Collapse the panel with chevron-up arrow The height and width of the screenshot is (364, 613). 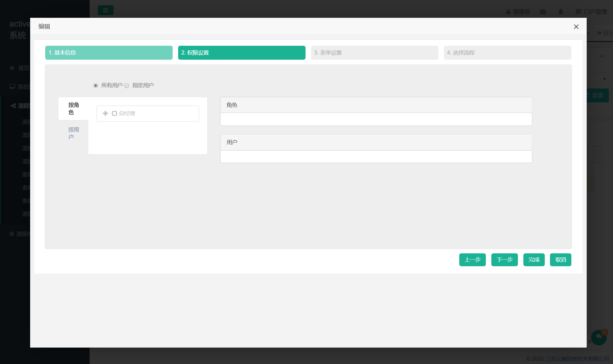(602, 56)
